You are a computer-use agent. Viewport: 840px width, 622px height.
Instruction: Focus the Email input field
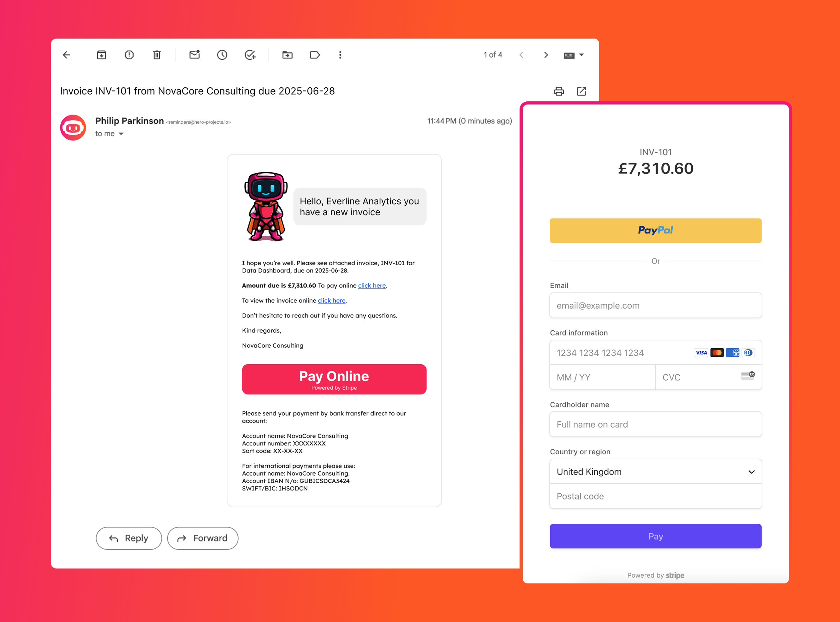tap(656, 305)
